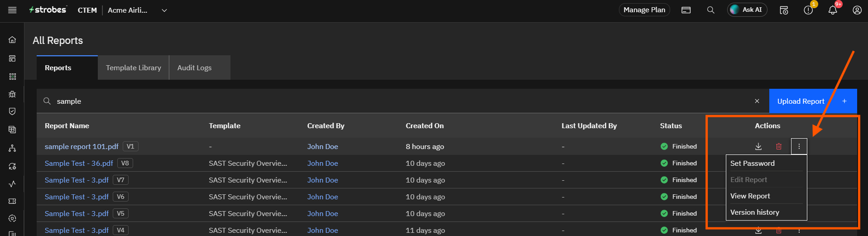Click the Created On column header
The width and height of the screenshot is (868, 236).
coord(425,125)
